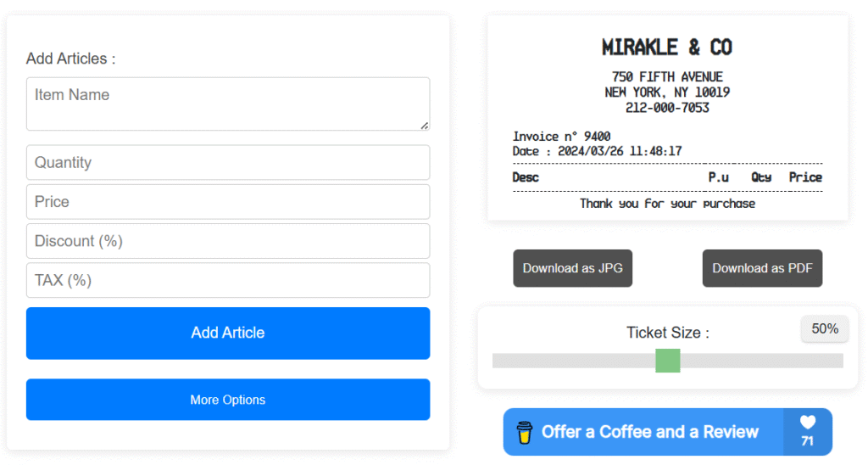Click the Add Article button

[x=228, y=333]
